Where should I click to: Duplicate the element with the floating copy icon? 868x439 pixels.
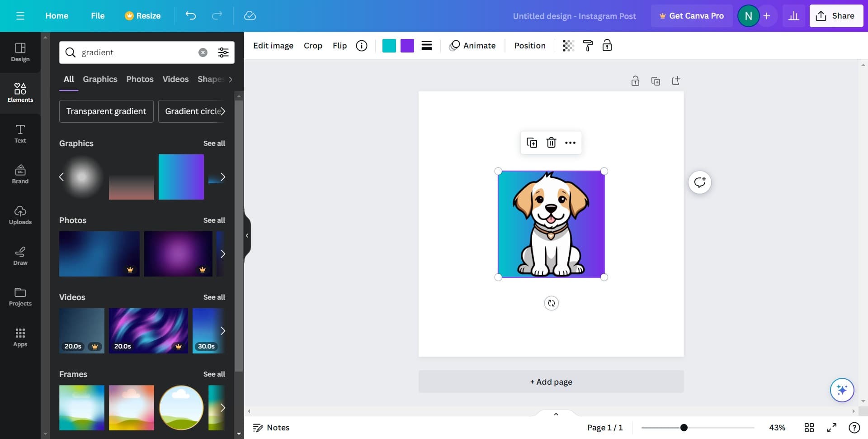pyautogui.click(x=532, y=143)
